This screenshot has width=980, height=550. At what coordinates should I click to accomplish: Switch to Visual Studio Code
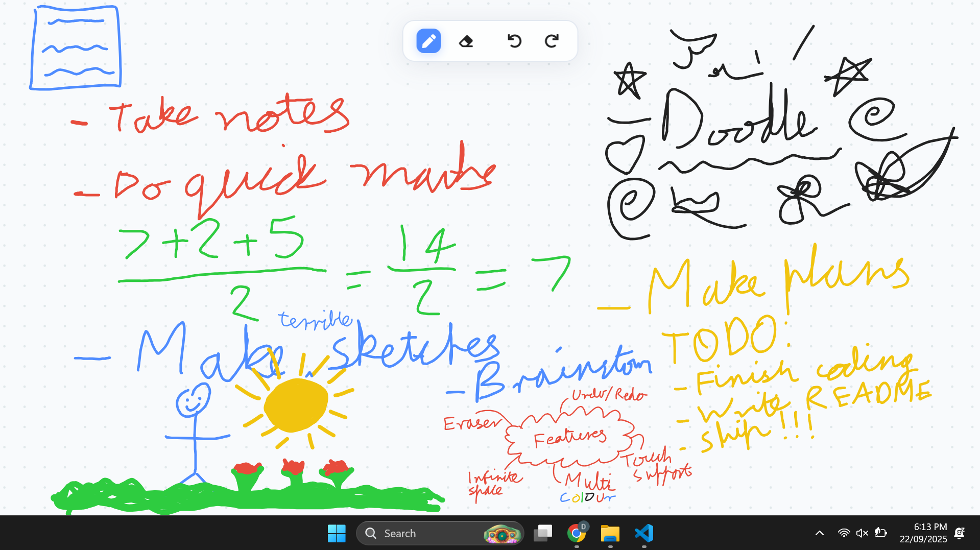(x=644, y=533)
